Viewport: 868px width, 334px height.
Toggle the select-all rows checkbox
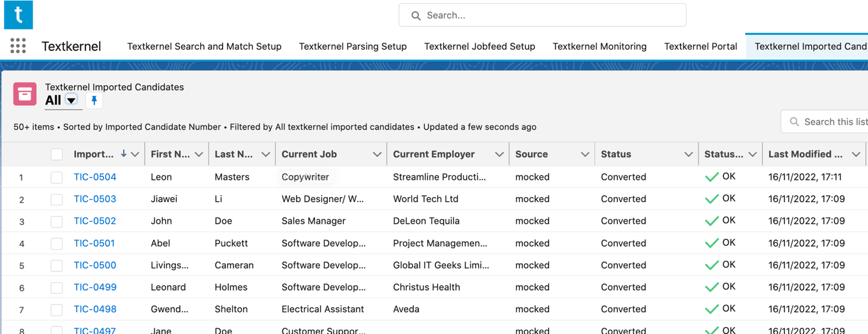click(57, 154)
